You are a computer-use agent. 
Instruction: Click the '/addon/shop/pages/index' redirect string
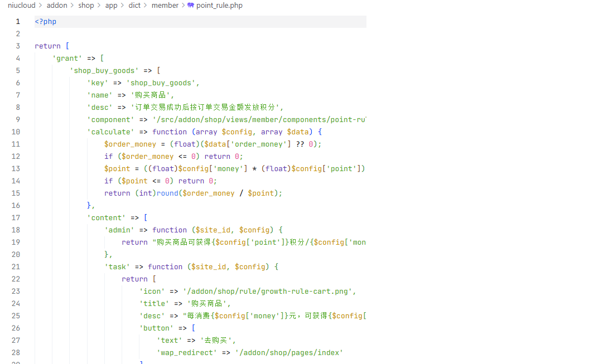(289, 353)
